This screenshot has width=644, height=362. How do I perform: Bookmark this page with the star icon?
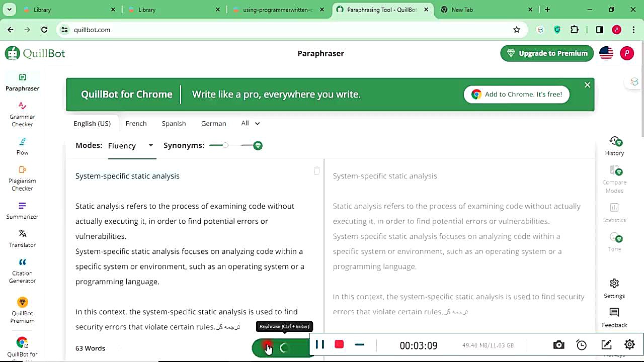(517, 30)
